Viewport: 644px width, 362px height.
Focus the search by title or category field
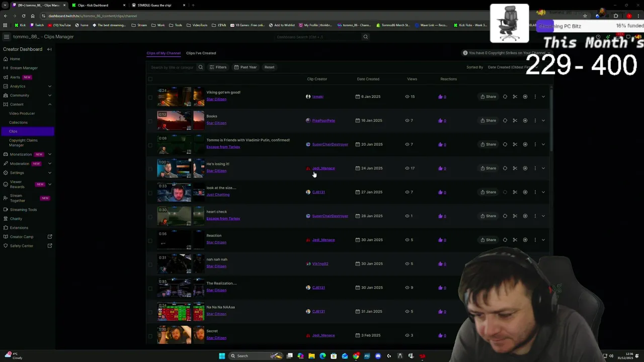[x=172, y=67]
